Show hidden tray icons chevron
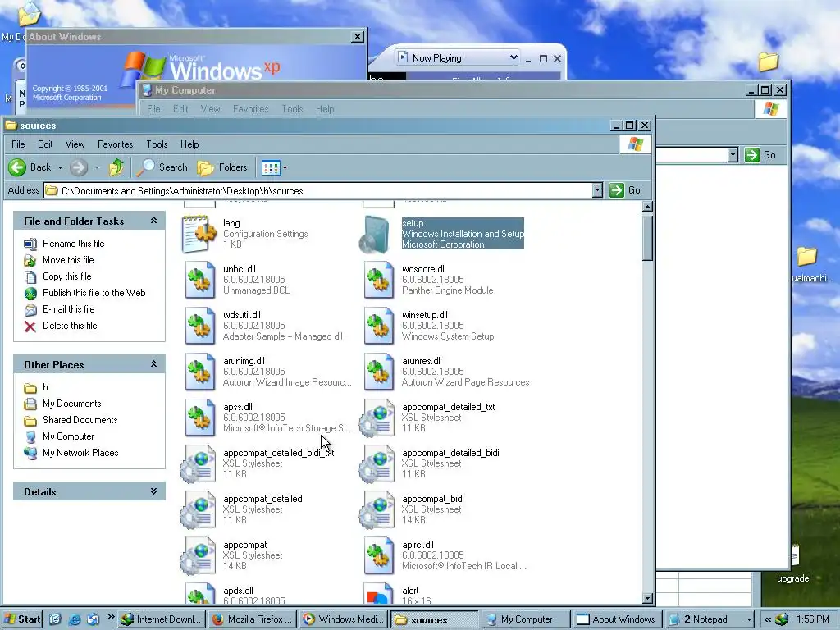This screenshot has width=840, height=630. click(768, 619)
